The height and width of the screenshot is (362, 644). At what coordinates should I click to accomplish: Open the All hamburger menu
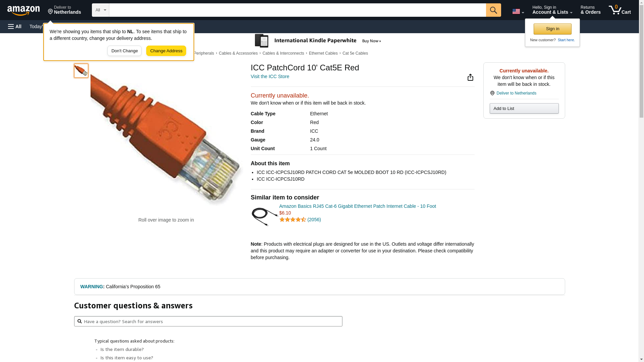click(x=15, y=26)
